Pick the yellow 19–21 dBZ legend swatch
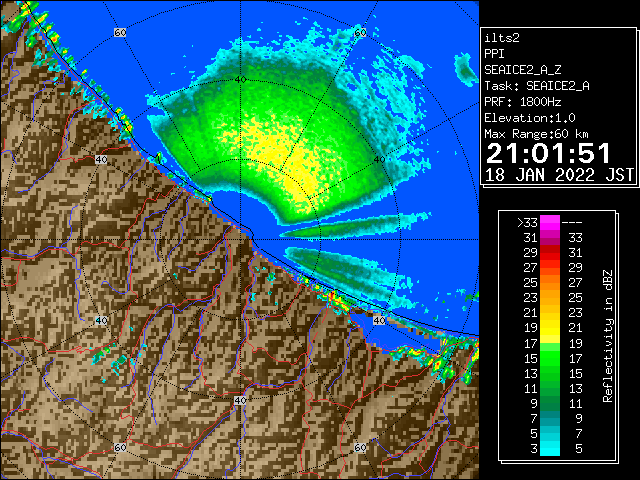The image size is (640, 480). point(550,328)
